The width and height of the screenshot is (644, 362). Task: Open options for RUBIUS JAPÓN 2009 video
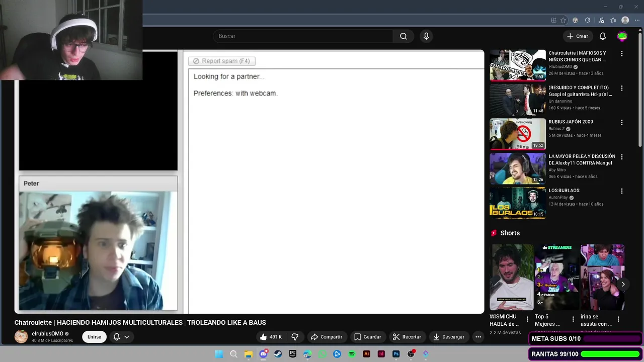(x=622, y=122)
